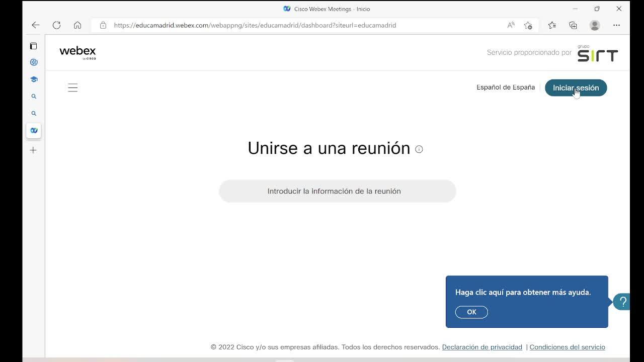Open a new tab with the plus icon
The image size is (644, 362).
tap(33, 150)
